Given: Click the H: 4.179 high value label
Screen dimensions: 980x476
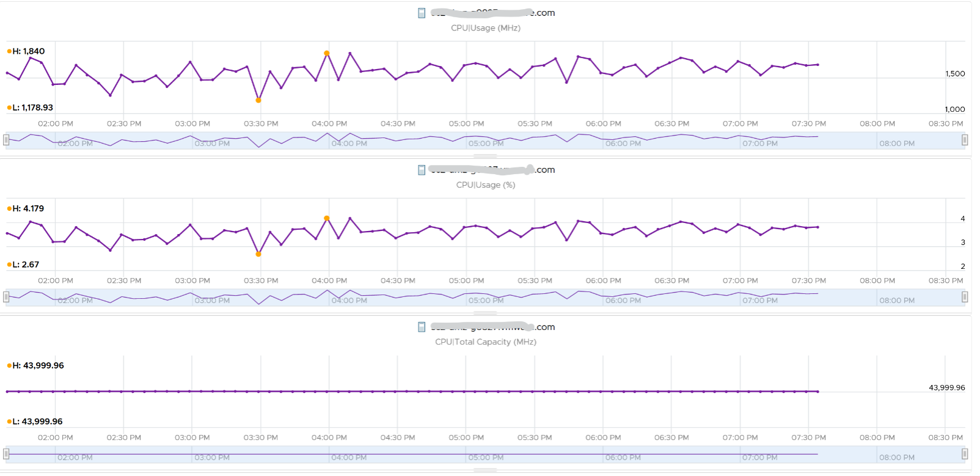Looking at the screenshot, I should [x=26, y=208].
